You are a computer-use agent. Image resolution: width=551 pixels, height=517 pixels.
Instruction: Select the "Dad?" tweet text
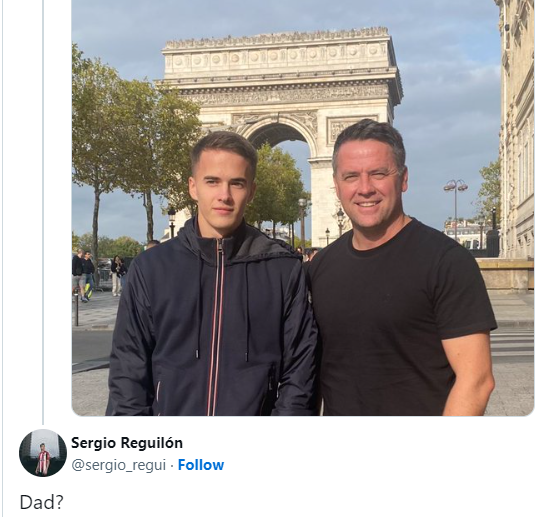pos(41,502)
